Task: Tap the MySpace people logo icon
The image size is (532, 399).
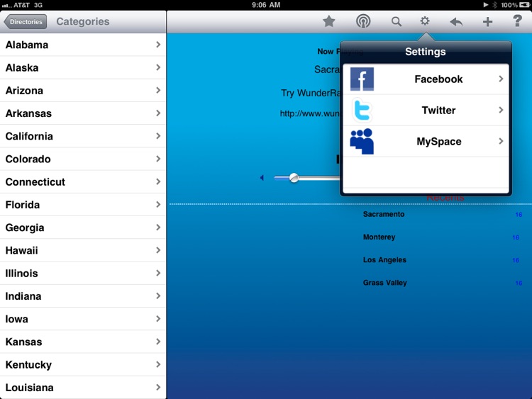Action: click(362, 141)
